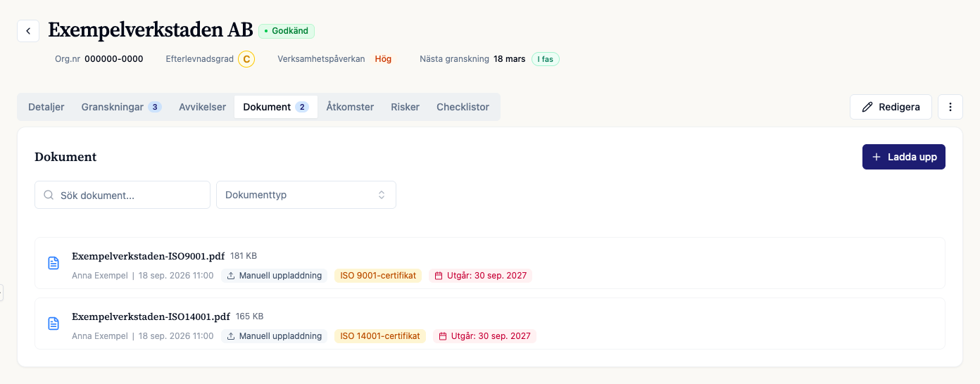The width and height of the screenshot is (980, 384).
Task: Click Manuell uppladdning tag in ISO9001 row
Action: pos(274,276)
